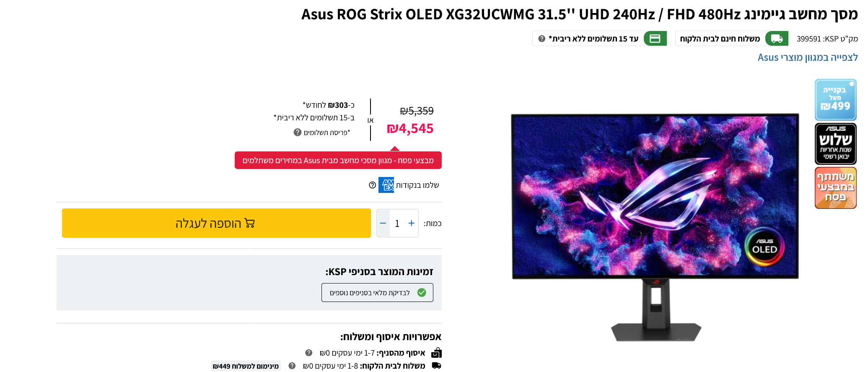This screenshot has height=372, width=868.
Task: Click the green credit card payments icon
Action: pyautogui.click(x=655, y=39)
